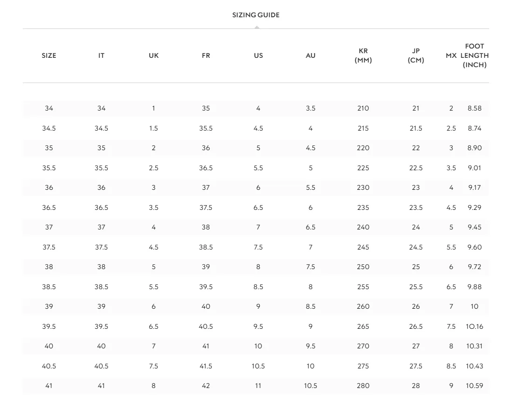This screenshot has height=395, width=532.
Task: Click the US column header
Action: point(258,55)
